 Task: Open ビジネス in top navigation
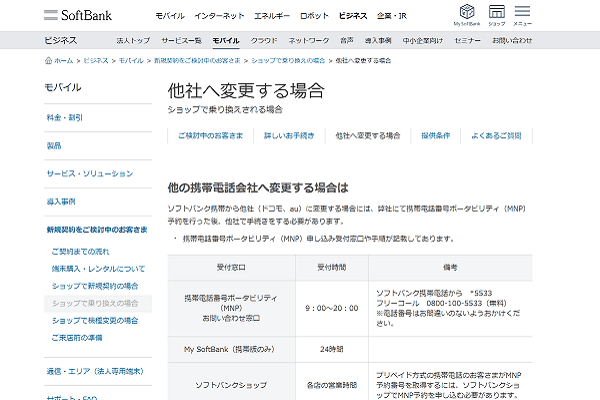pos(353,16)
